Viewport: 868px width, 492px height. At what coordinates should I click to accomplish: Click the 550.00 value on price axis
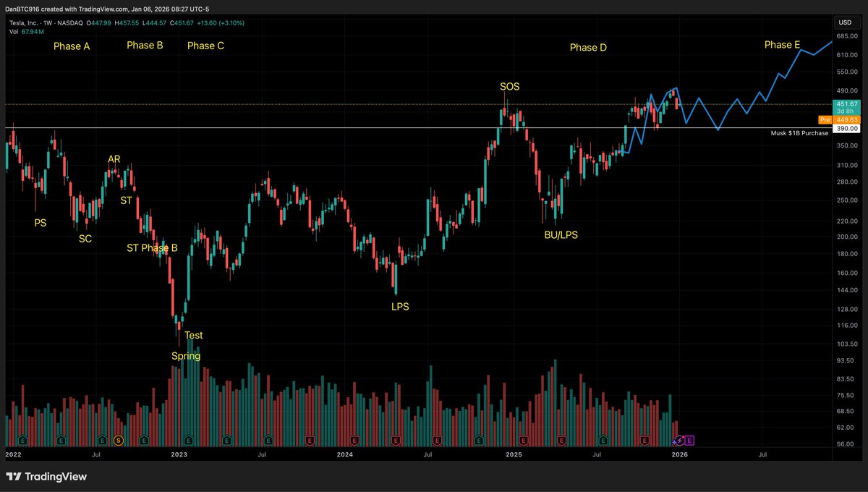(846, 72)
